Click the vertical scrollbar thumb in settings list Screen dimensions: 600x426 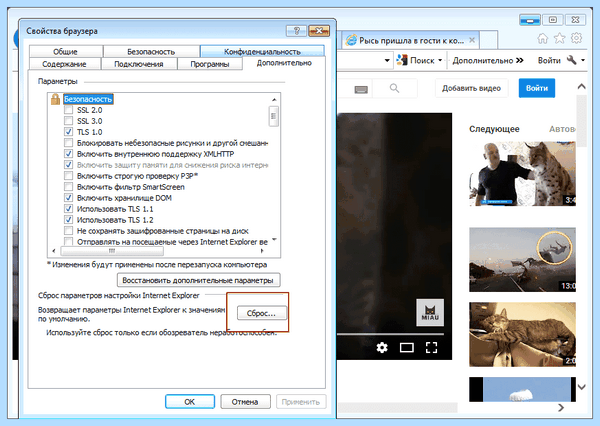pos(274,116)
